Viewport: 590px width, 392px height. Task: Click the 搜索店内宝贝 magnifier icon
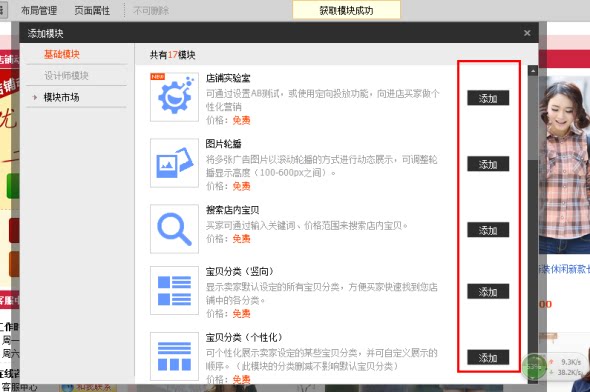tap(174, 229)
